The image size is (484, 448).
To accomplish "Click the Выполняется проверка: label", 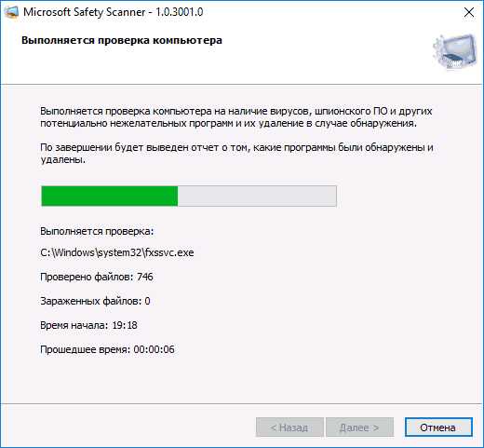I will click(97, 231).
